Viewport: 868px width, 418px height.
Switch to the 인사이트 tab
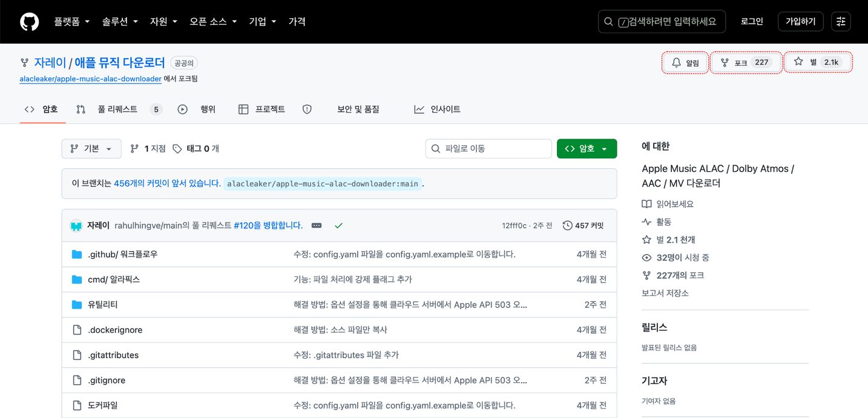(437, 109)
